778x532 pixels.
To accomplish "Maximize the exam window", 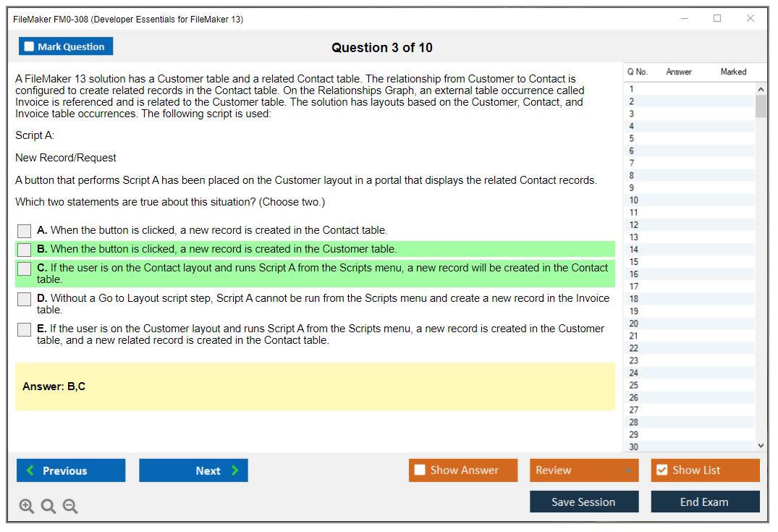I will pos(717,19).
